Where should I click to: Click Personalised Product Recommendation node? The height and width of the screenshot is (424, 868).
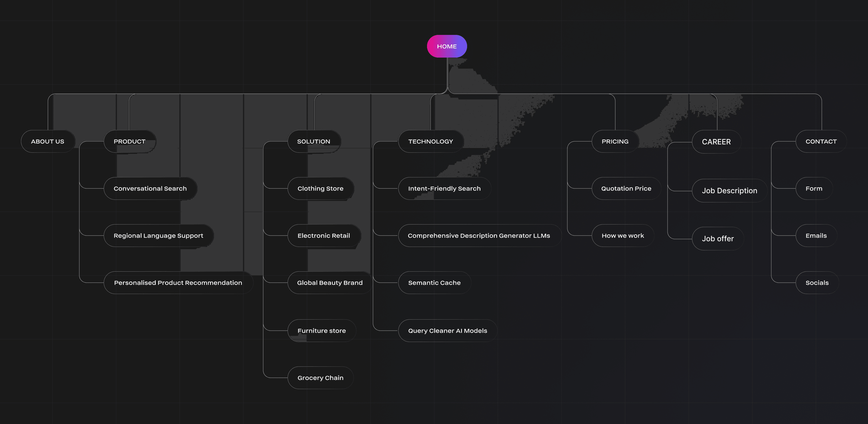(178, 283)
